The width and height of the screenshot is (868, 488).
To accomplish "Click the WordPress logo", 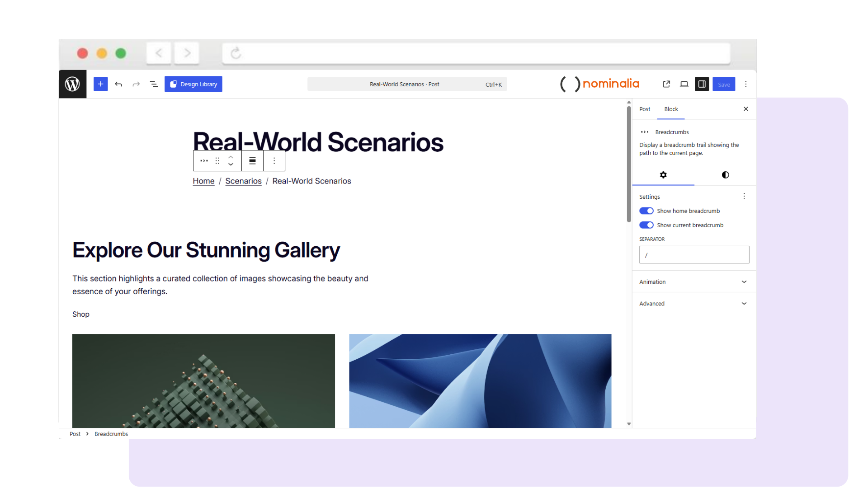I will (72, 84).
